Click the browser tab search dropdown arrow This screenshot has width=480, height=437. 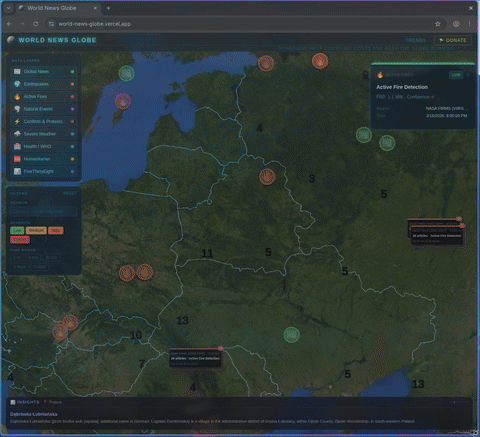click(x=8, y=8)
